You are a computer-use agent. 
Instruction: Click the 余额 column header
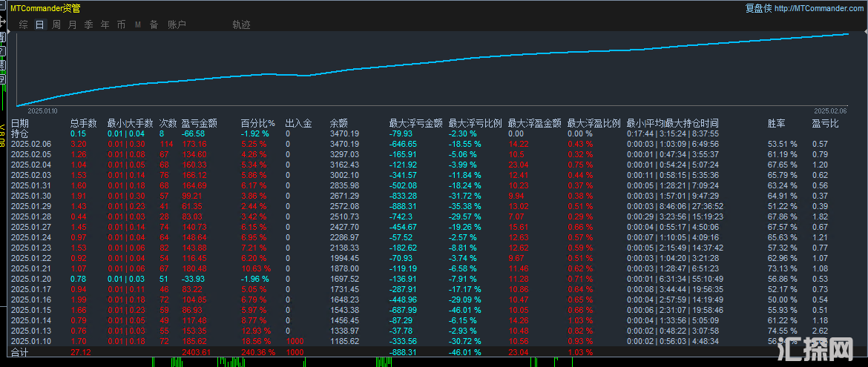point(339,123)
